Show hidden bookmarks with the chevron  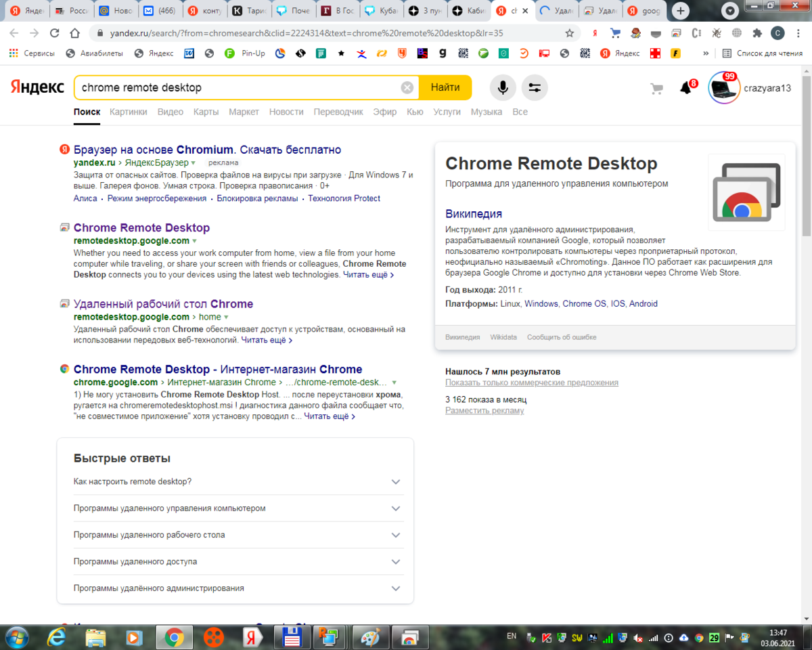click(x=706, y=53)
